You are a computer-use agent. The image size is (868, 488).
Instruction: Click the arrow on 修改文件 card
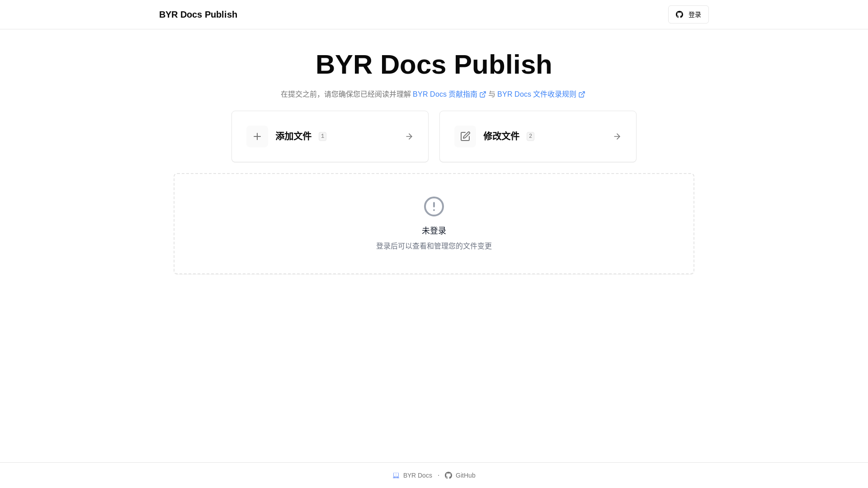point(617,136)
